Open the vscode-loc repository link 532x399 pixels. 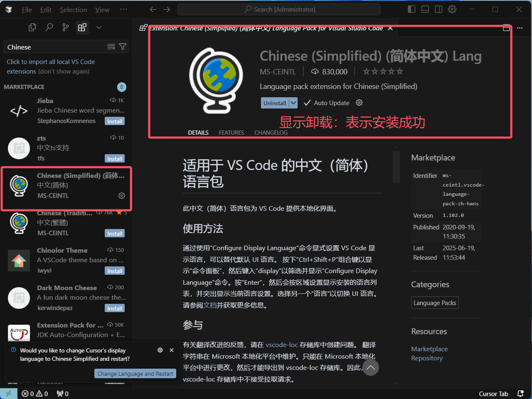[x=282, y=345]
